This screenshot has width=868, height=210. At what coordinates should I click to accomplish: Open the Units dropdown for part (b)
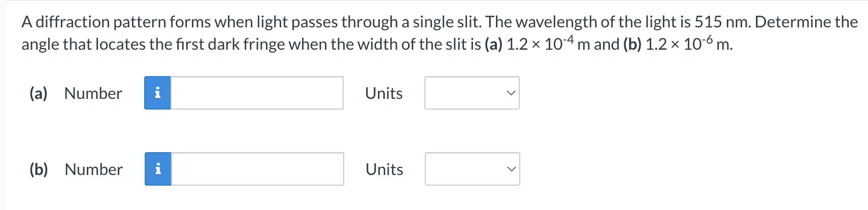coord(473,169)
